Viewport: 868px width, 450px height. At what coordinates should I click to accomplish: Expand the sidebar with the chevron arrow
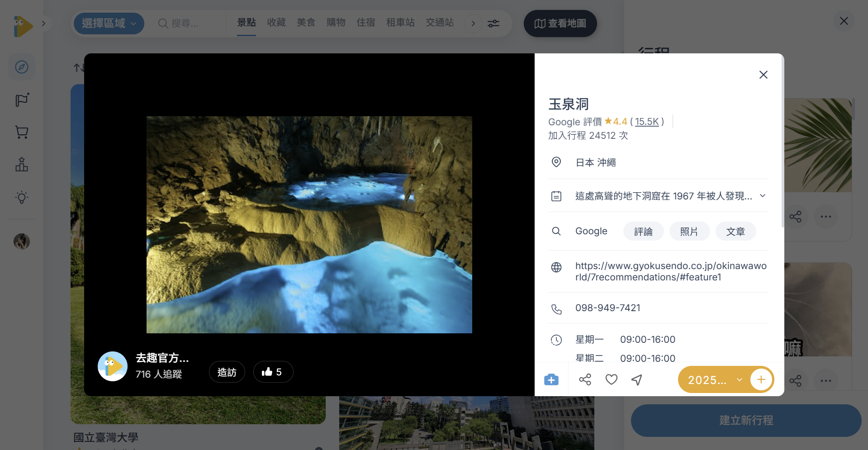pos(43,24)
